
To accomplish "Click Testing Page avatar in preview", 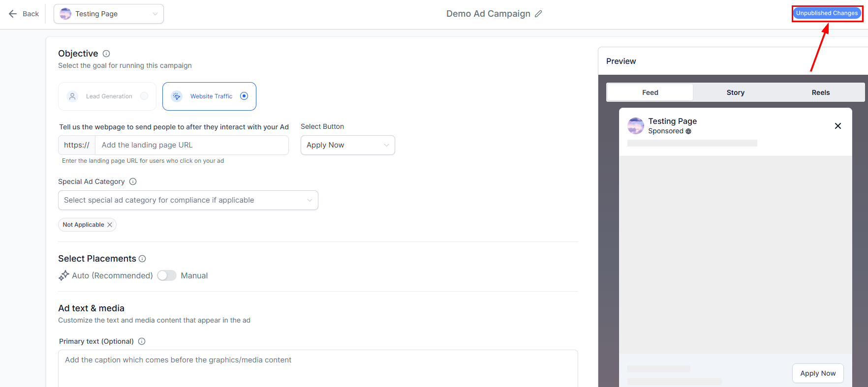I will 636,126.
